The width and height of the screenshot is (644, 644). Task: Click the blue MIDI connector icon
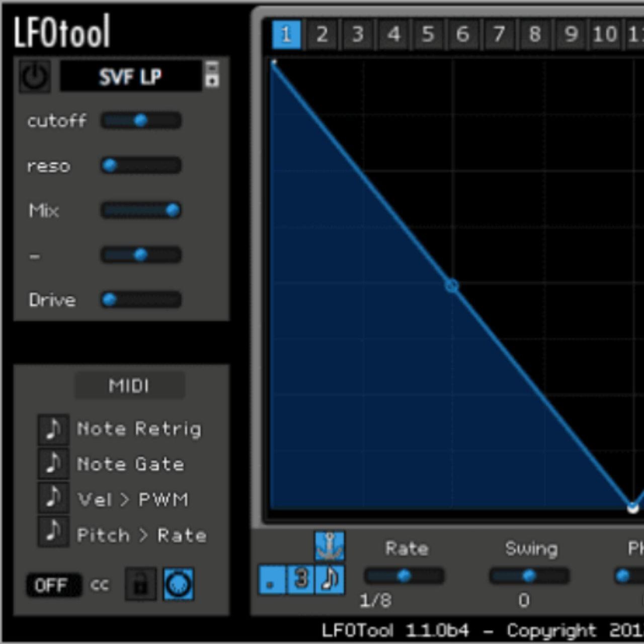click(x=179, y=584)
